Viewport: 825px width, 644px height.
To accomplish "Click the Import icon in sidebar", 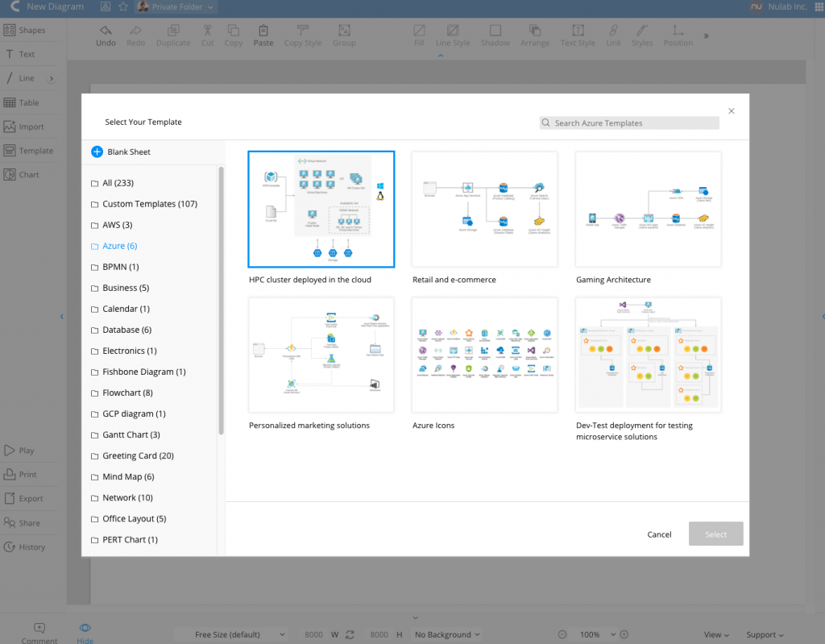I will tap(30, 127).
